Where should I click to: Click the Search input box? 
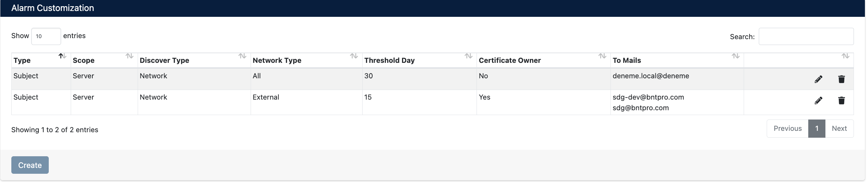[806, 36]
